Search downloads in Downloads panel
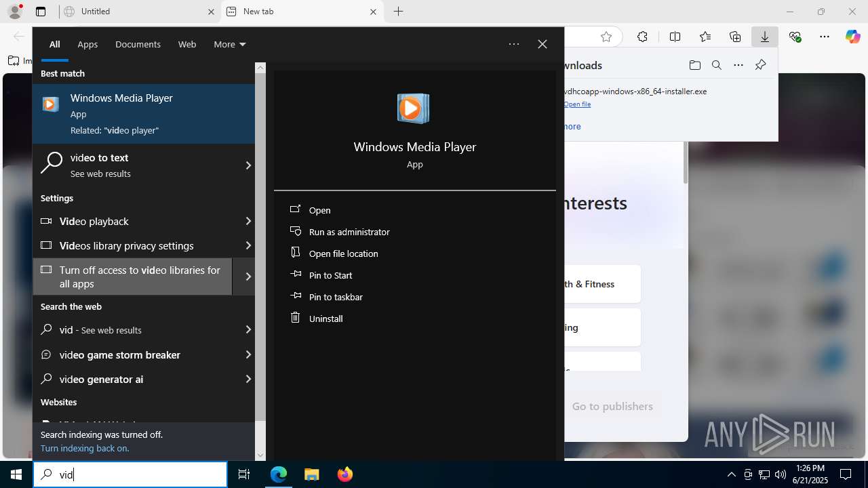 (717, 65)
